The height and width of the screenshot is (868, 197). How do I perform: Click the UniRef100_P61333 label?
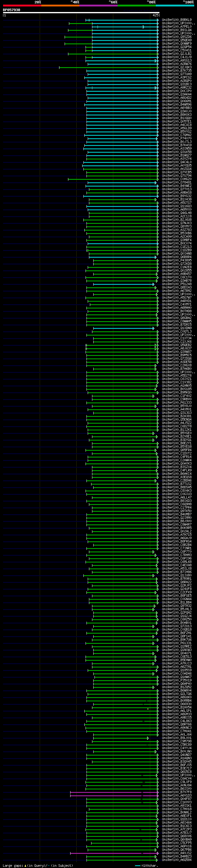176,403
